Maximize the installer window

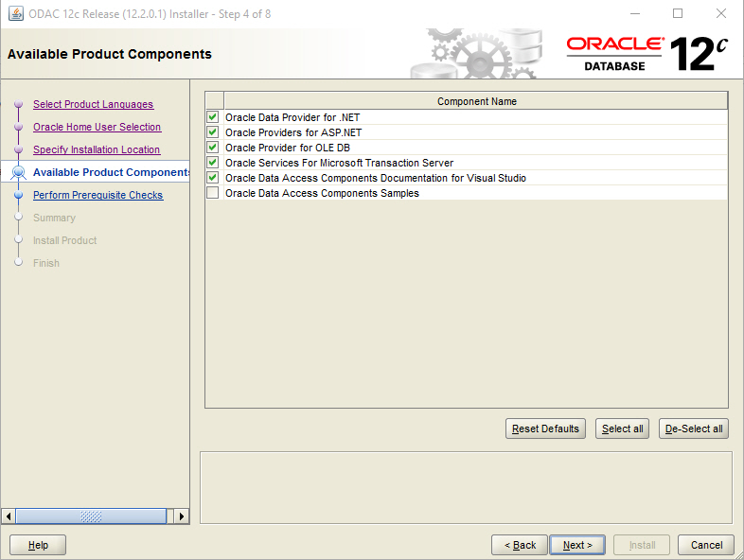[678, 14]
